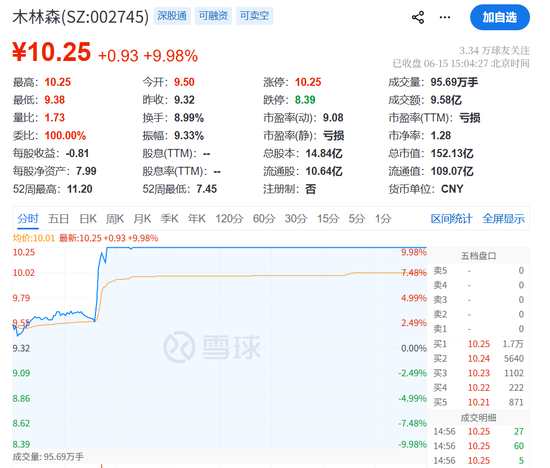The height and width of the screenshot is (468, 550).
Task: Open the 周K chart tab
Action: pos(115,219)
